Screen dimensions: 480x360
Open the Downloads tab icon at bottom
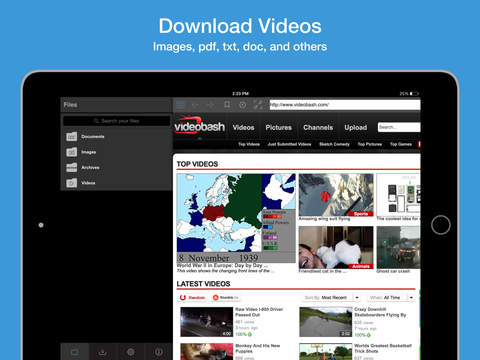[x=103, y=352]
